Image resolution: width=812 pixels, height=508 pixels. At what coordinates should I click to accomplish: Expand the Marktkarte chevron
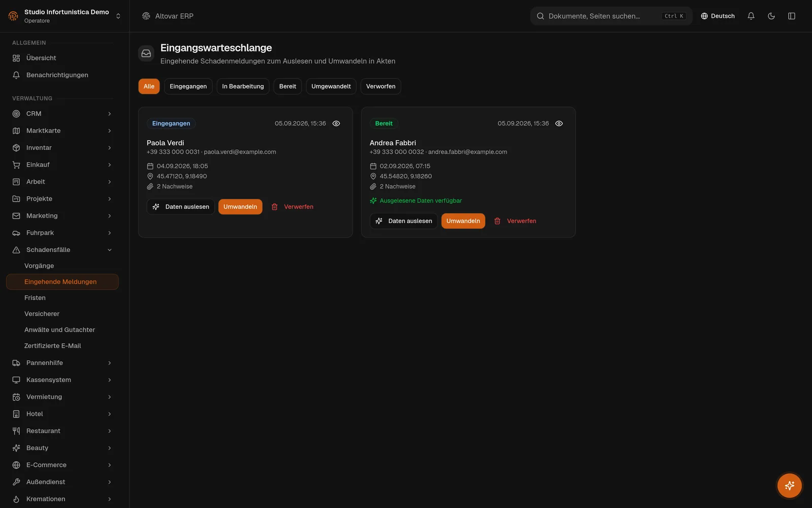point(110,131)
